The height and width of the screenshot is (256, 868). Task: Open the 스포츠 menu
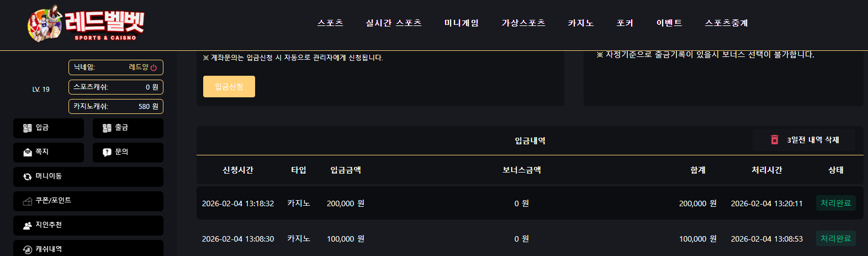(x=330, y=23)
